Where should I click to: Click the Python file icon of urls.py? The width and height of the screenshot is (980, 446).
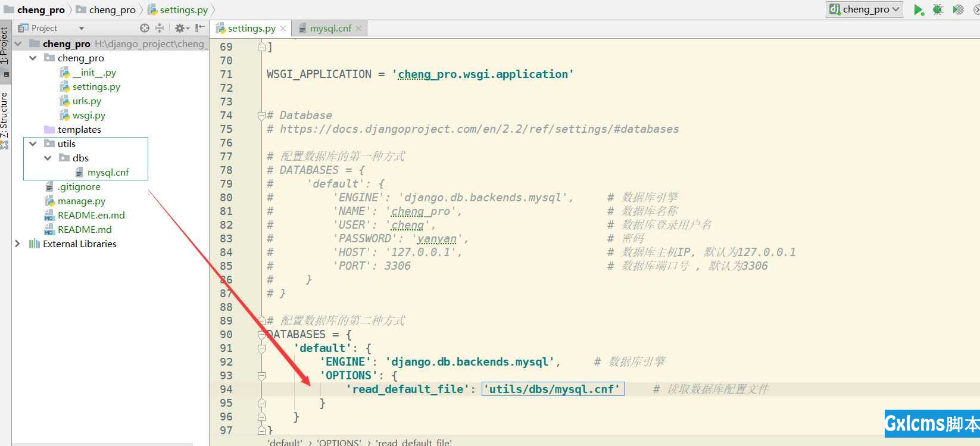[x=65, y=101]
